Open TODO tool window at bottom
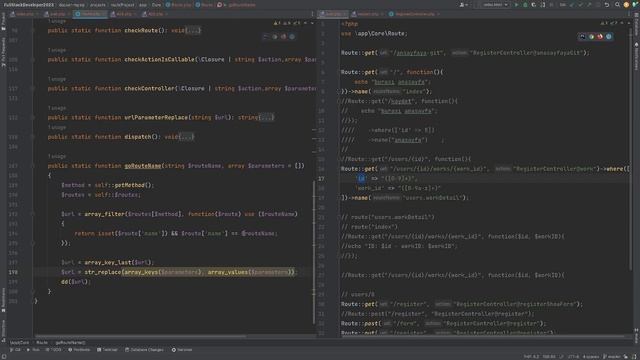Screen dimensions: 640x360 53,350
